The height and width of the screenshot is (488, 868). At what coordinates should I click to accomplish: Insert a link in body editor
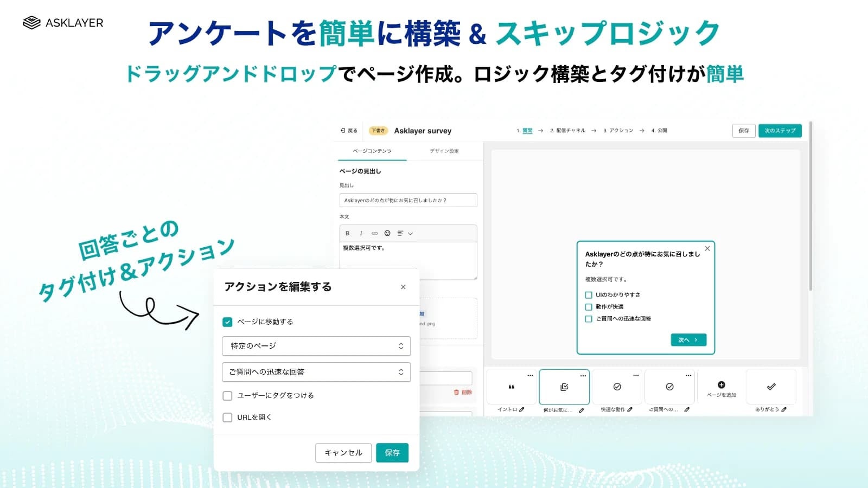(374, 233)
